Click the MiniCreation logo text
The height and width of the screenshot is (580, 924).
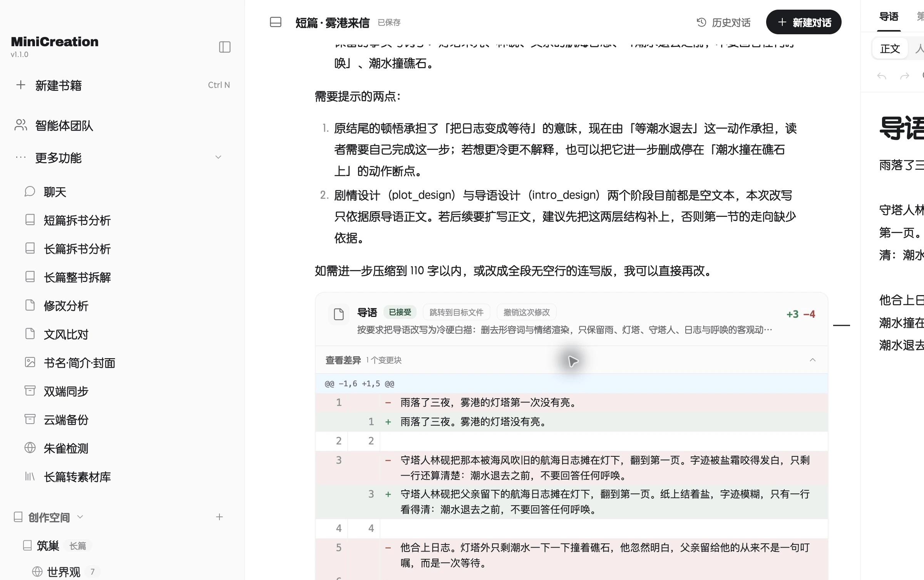55,42
